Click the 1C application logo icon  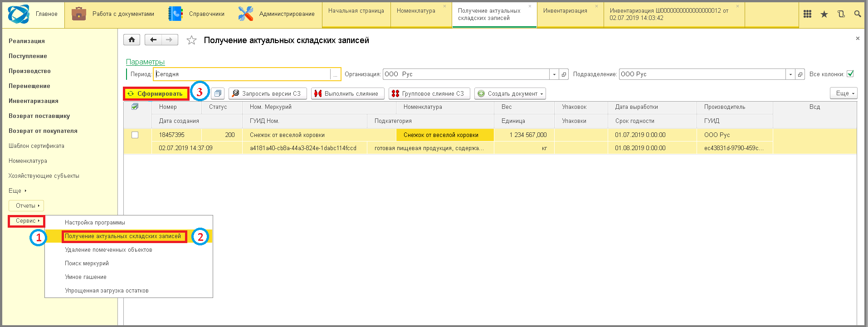(18, 14)
